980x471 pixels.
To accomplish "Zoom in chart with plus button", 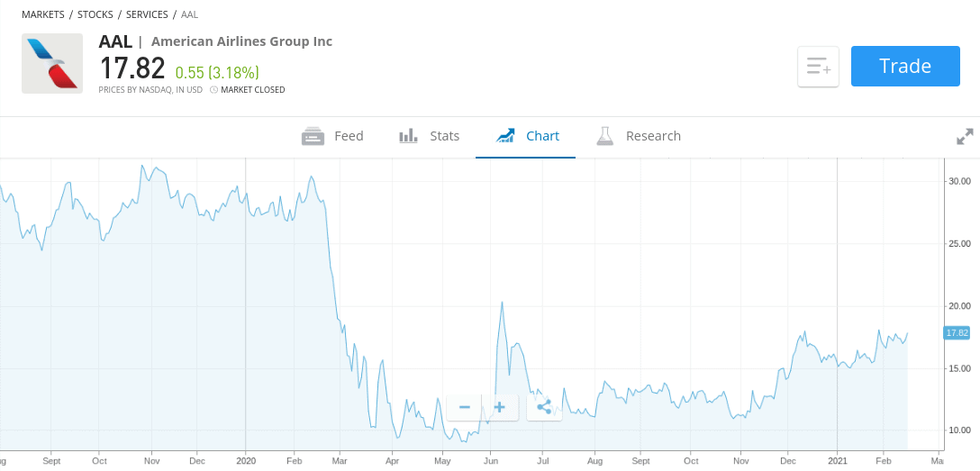I will point(499,408).
